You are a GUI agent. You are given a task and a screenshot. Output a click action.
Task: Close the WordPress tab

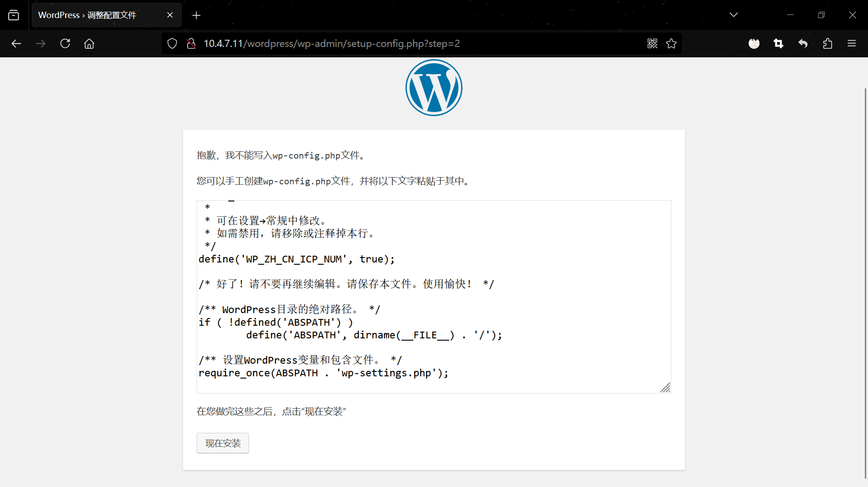(x=170, y=15)
